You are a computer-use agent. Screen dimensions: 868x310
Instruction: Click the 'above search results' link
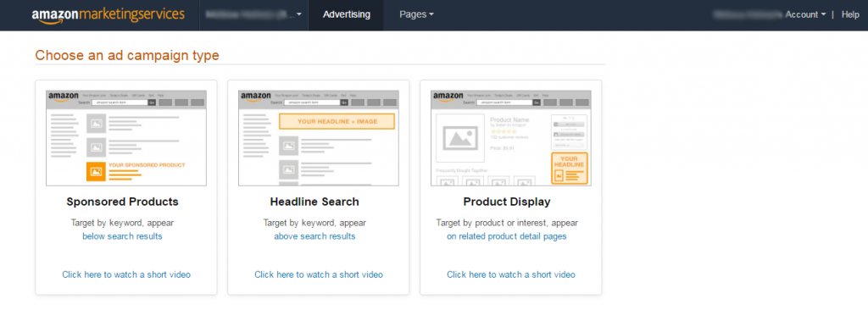[x=314, y=236]
